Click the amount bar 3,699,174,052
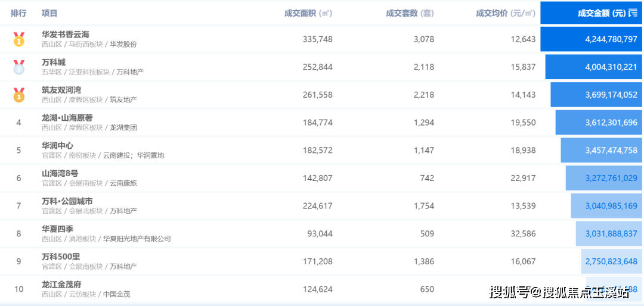The height and width of the screenshot is (306, 644). click(596, 95)
